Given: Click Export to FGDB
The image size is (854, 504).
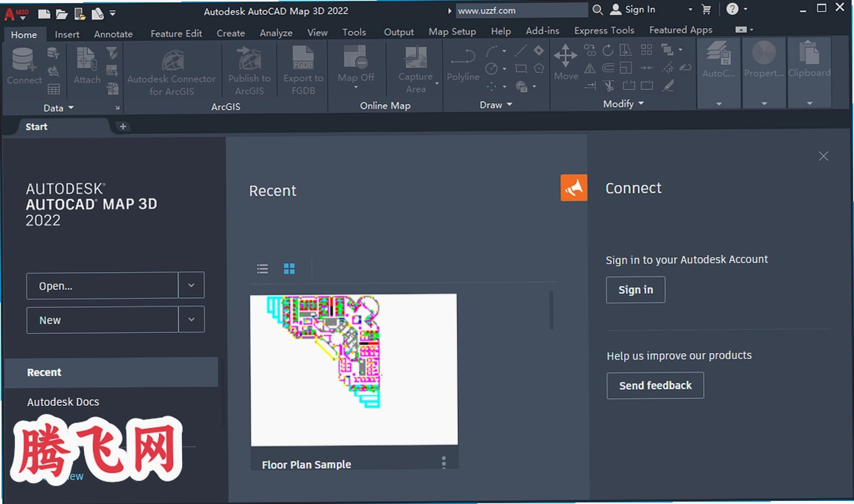Looking at the screenshot, I should [x=304, y=71].
